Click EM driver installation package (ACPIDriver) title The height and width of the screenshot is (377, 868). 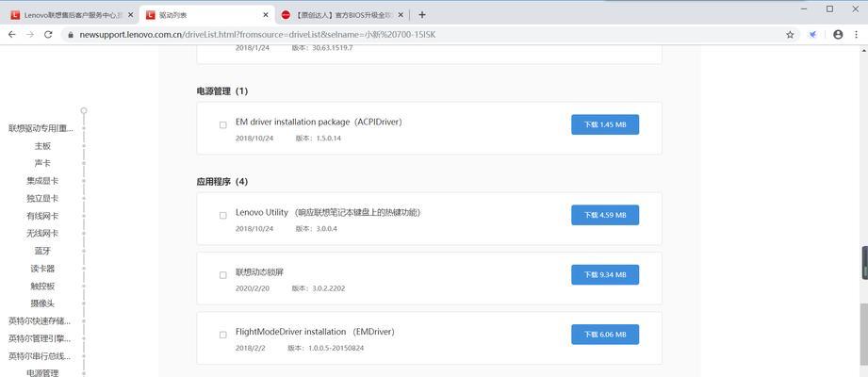point(319,122)
